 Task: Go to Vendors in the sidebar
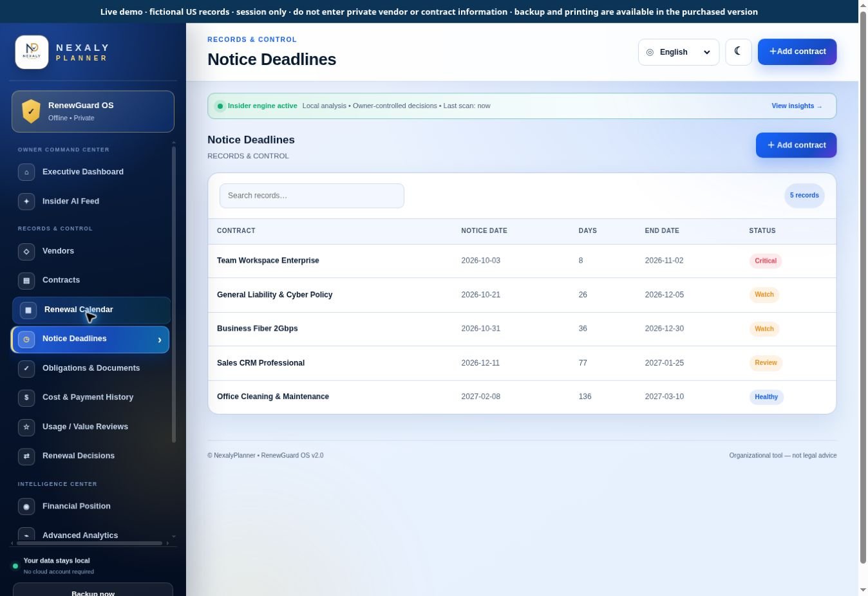(x=91, y=251)
